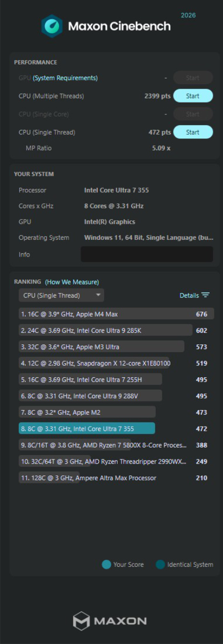Screen dimensions: 223x644
Task: Open the System Requirements link
Action: (66, 78)
